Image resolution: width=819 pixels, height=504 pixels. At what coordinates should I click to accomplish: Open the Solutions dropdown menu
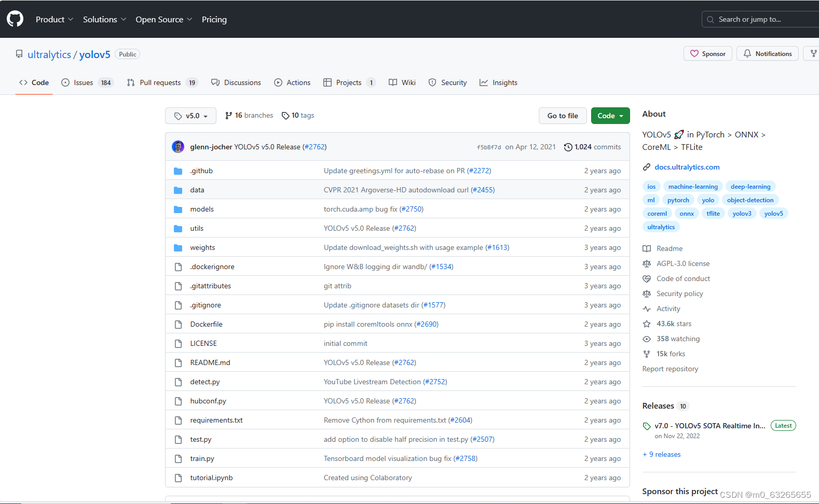click(104, 19)
